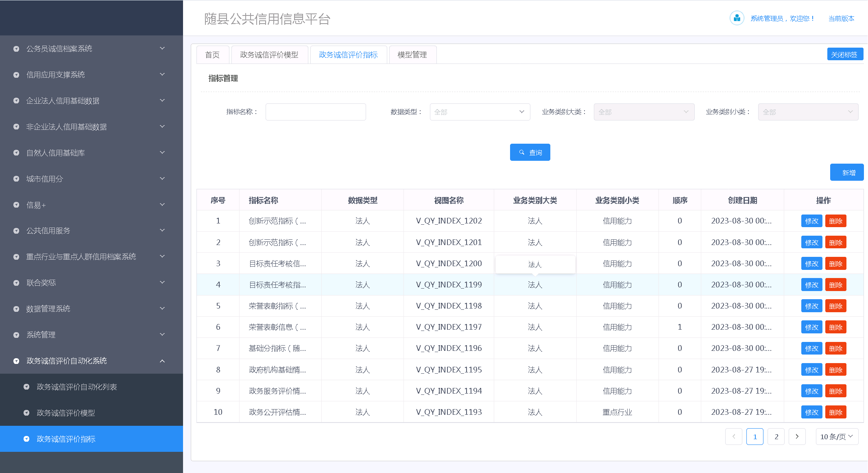Switch to 政务诚信评价模型 tab
Image resolution: width=868 pixels, height=473 pixels.
click(x=269, y=55)
